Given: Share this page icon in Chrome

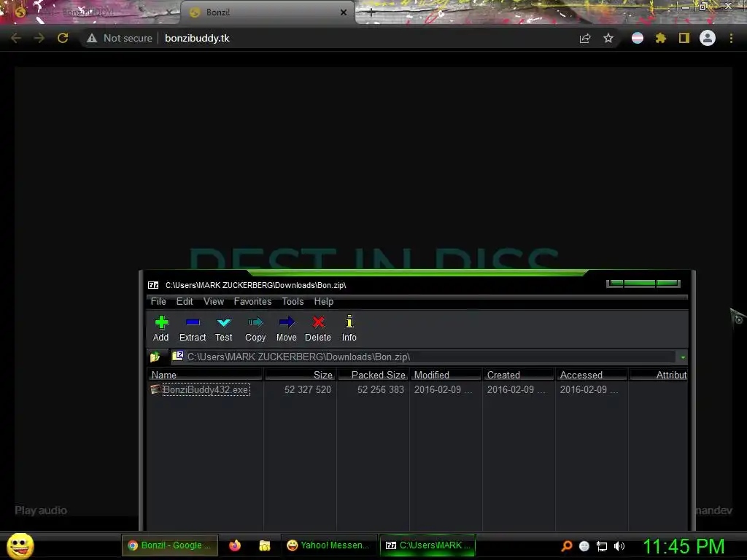Looking at the screenshot, I should [585, 38].
